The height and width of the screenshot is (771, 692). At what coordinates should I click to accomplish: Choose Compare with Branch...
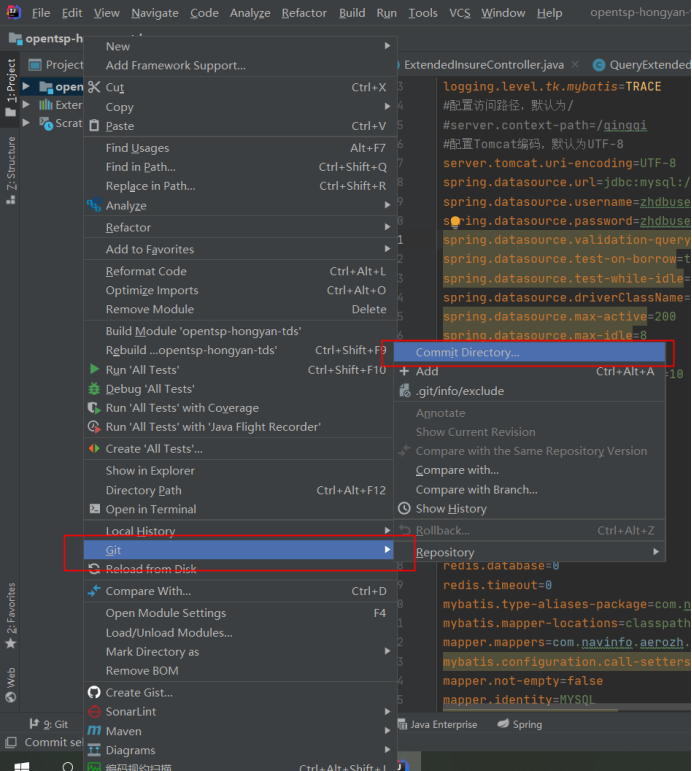click(530, 489)
